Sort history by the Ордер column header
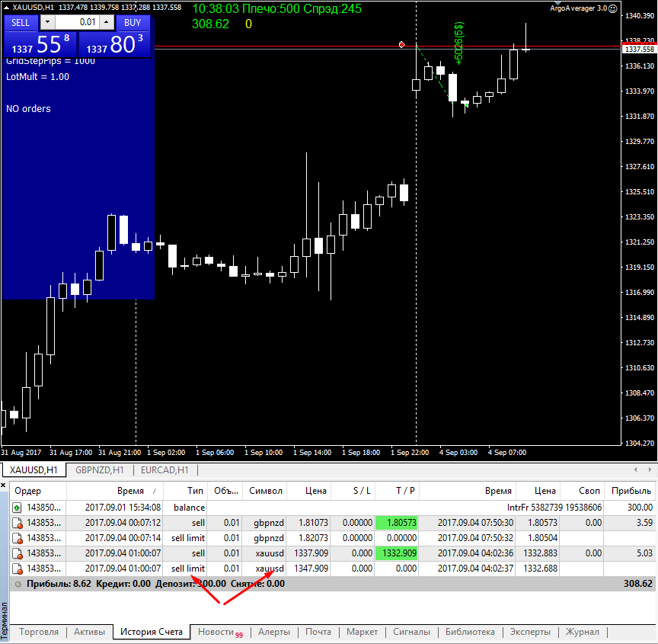Viewport: 658px width, 644px height. coord(38,491)
